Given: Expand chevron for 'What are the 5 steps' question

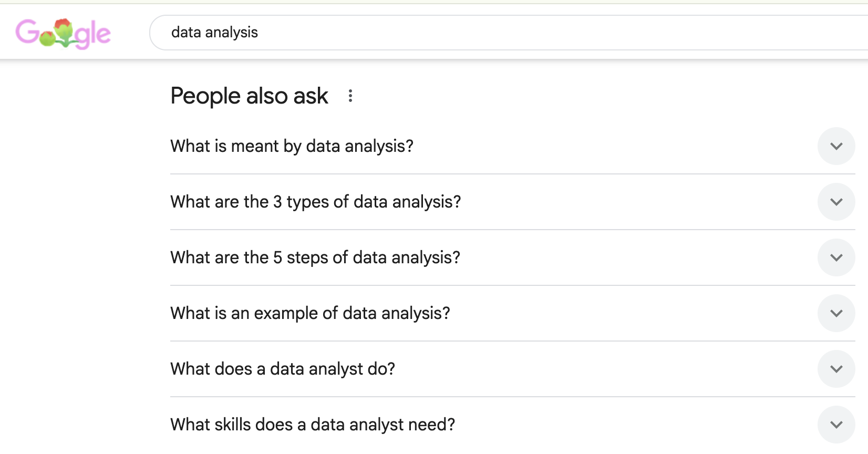Looking at the screenshot, I should (x=836, y=257).
